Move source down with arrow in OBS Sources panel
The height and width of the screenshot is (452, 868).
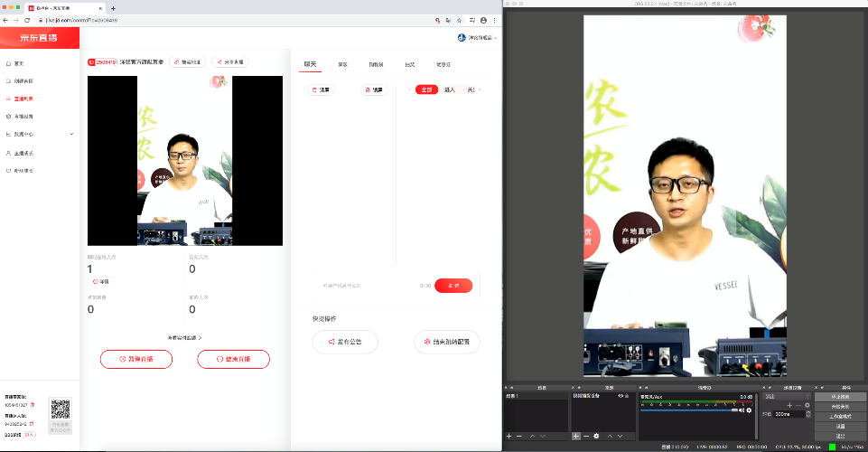click(620, 436)
